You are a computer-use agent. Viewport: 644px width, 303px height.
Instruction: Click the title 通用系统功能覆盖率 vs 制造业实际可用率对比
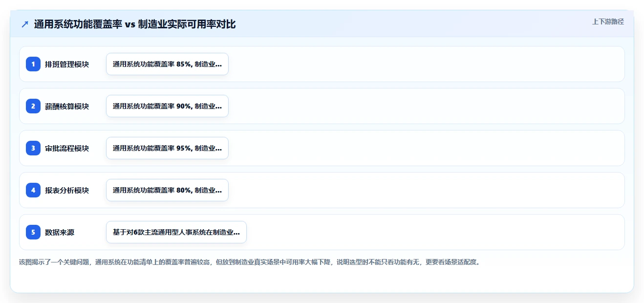pos(135,24)
